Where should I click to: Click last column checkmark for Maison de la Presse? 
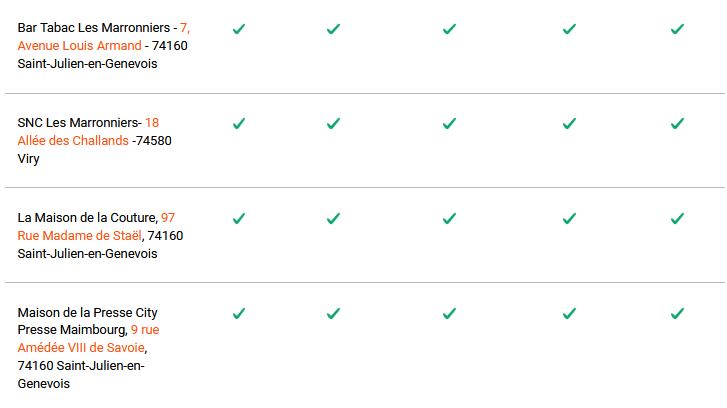pyautogui.click(x=677, y=313)
